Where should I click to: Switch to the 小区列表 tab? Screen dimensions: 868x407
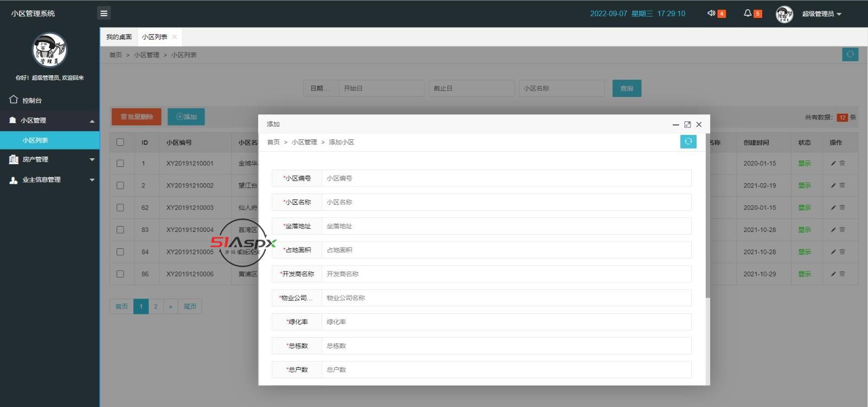(155, 37)
